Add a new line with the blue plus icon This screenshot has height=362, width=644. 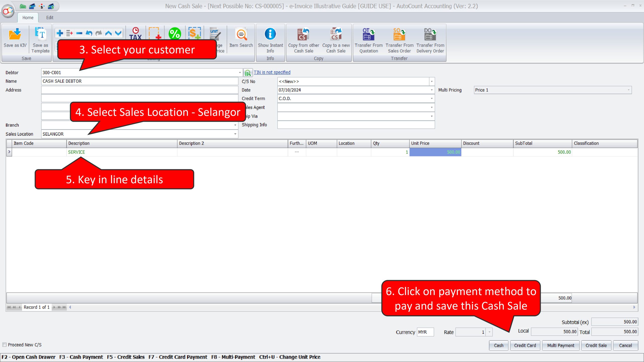(x=60, y=33)
